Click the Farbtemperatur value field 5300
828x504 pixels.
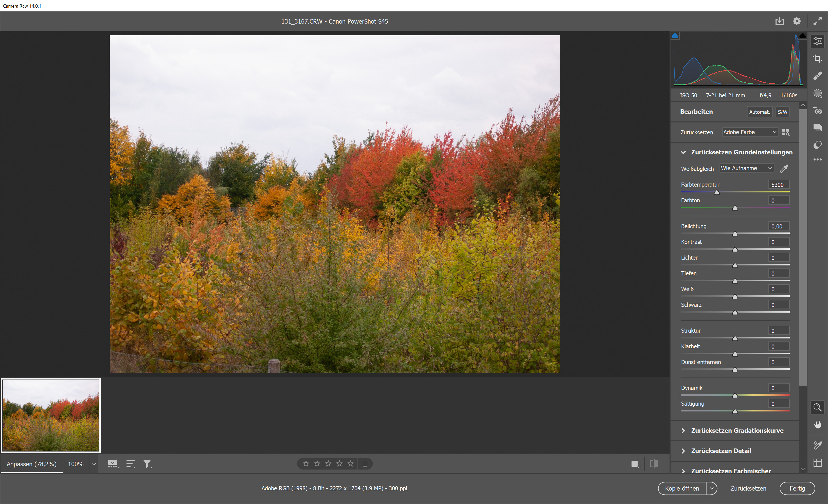point(779,185)
